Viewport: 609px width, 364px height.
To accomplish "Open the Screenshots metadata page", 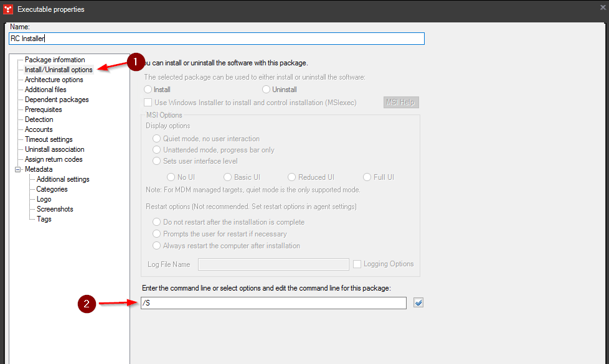I will (x=52, y=208).
